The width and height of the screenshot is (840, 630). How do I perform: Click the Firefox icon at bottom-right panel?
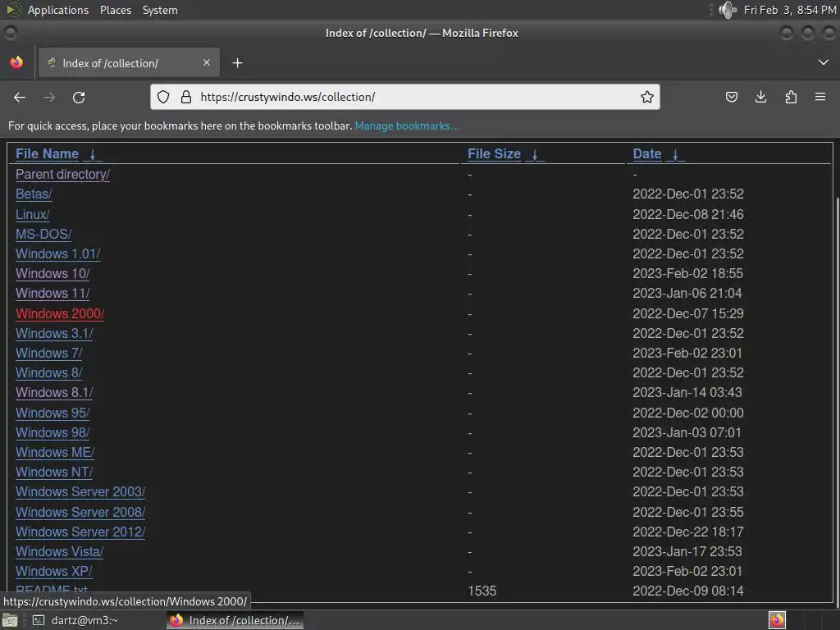click(777, 620)
